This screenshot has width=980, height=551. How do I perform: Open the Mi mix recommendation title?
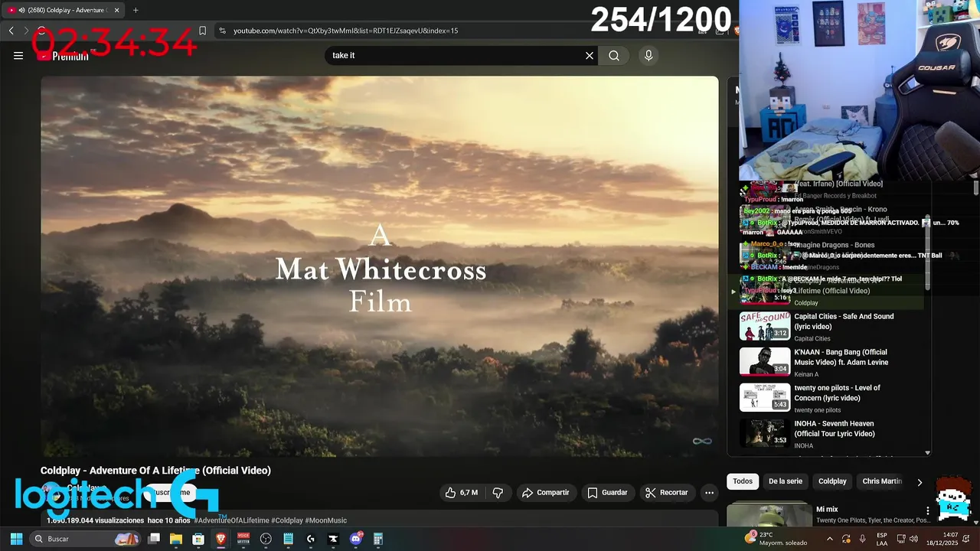(x=827, y=509)
